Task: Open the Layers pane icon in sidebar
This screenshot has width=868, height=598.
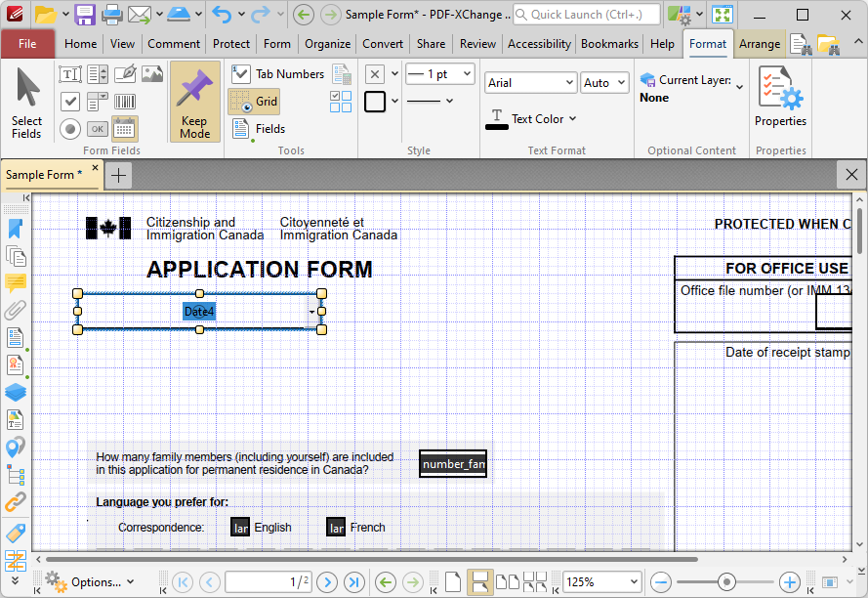Action: point(16,393)
